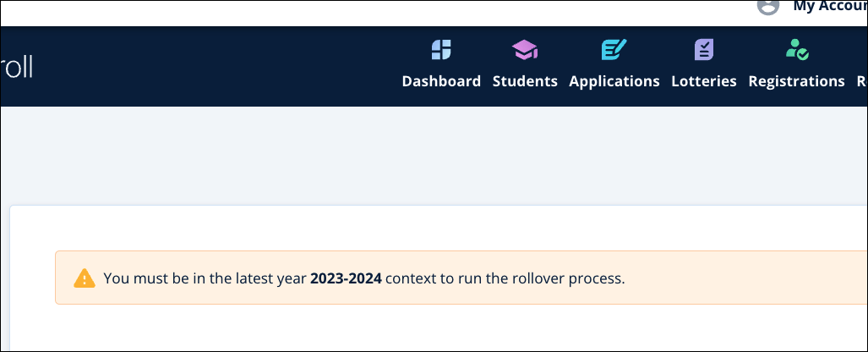
Task: Click the partial 'roll' logo text
Action: click(17, 68)
